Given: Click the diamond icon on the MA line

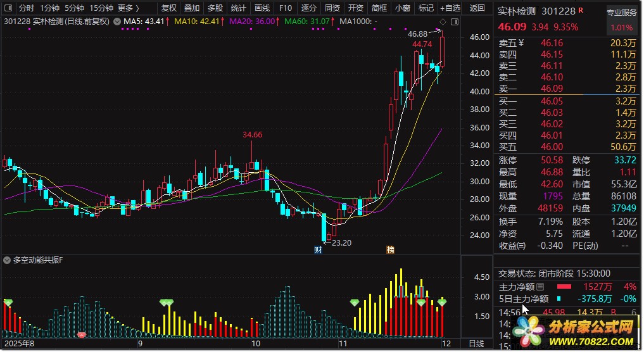Looking at the screenshot, I should 443,22.
